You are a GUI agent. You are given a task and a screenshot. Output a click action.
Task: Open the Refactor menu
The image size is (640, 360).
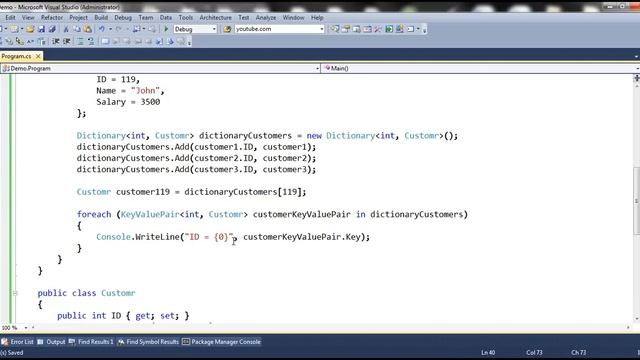(52, 18)
